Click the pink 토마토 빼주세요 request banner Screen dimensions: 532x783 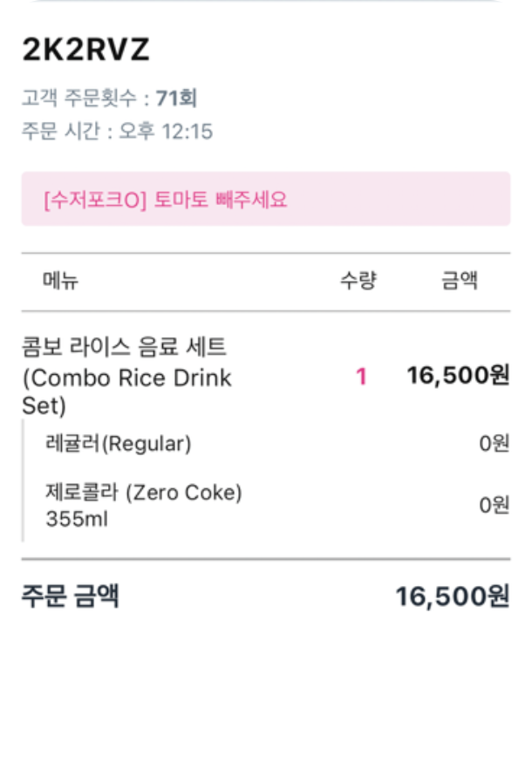click(x=265, y=199)
